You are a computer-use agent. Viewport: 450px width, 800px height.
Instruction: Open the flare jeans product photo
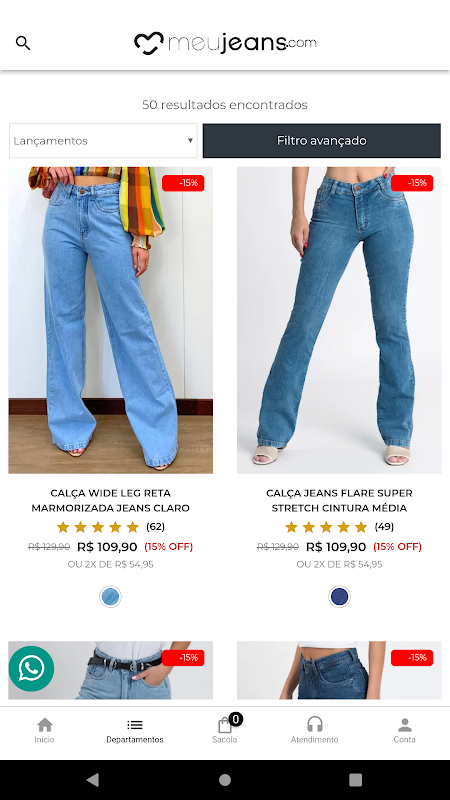point(339,320)
